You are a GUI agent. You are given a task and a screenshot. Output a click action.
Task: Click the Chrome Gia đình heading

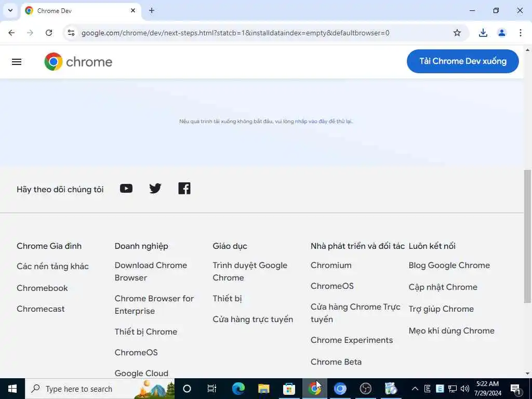point(49,246)
